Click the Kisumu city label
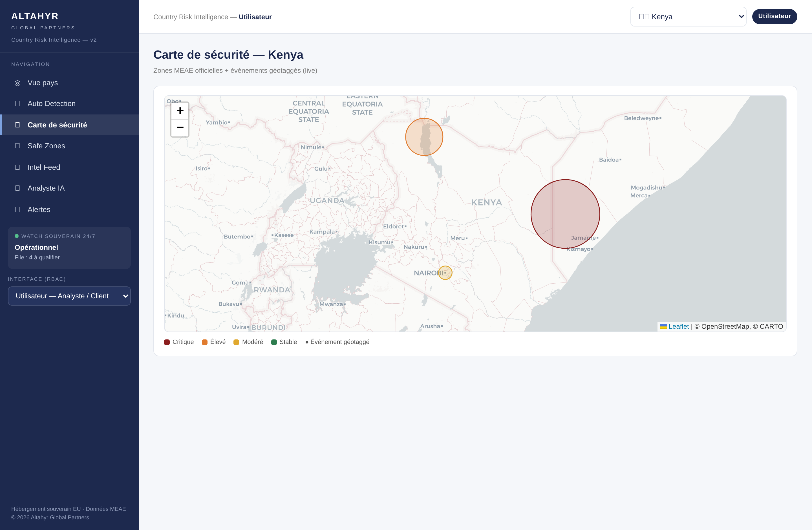This screenshot has width=812, height=530. coord(379,242)
